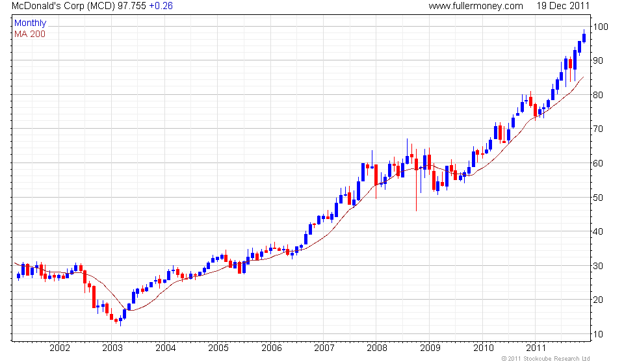Image resolution: width=624 pixels, height=364 pixels.
Task: Click the McDonald's Corp (MCD) title text
Action: point(63,6)
